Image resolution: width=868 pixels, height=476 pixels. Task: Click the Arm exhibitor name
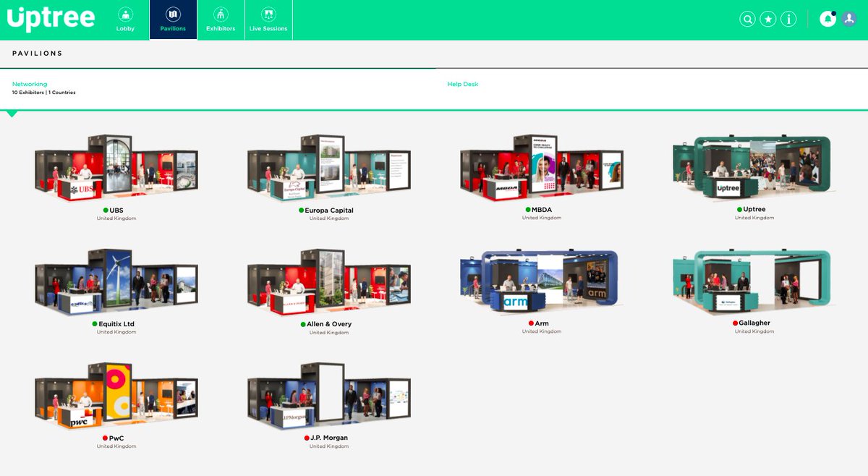point(542,323)
